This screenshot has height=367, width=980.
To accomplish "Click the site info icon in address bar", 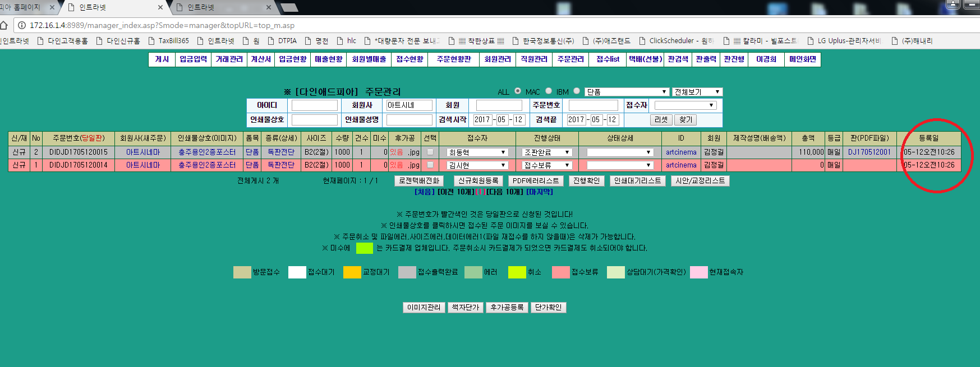I will coord(22,25).
